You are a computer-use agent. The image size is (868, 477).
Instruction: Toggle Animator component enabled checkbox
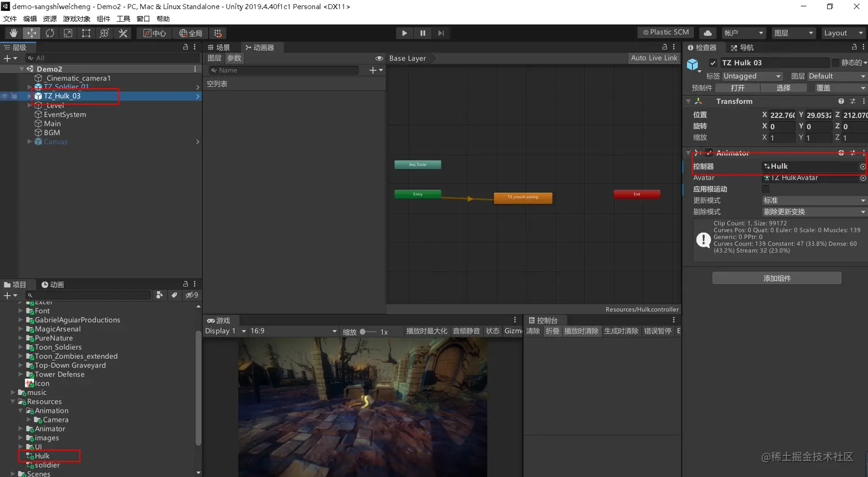710,153
